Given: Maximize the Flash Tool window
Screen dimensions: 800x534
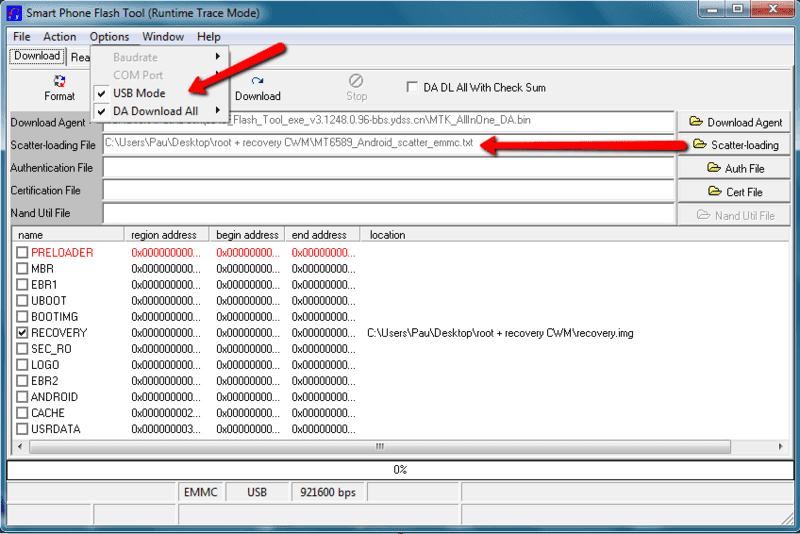Looking at the screenshot, I should tap(737, 10).
